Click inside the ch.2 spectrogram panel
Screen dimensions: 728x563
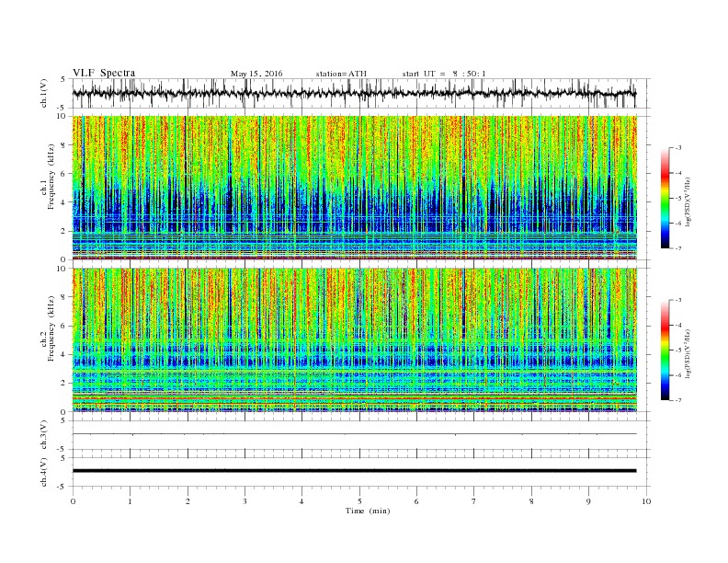pos(355,340)
